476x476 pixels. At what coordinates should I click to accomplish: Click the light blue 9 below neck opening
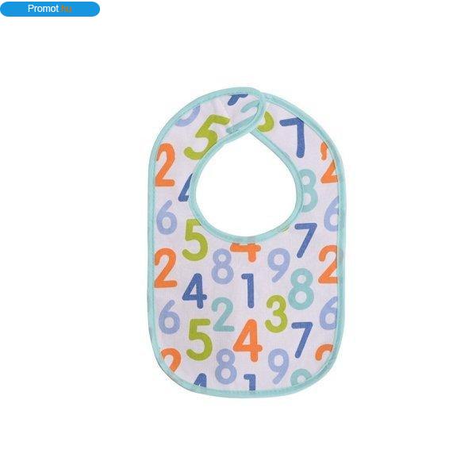[x=278, y=265]
